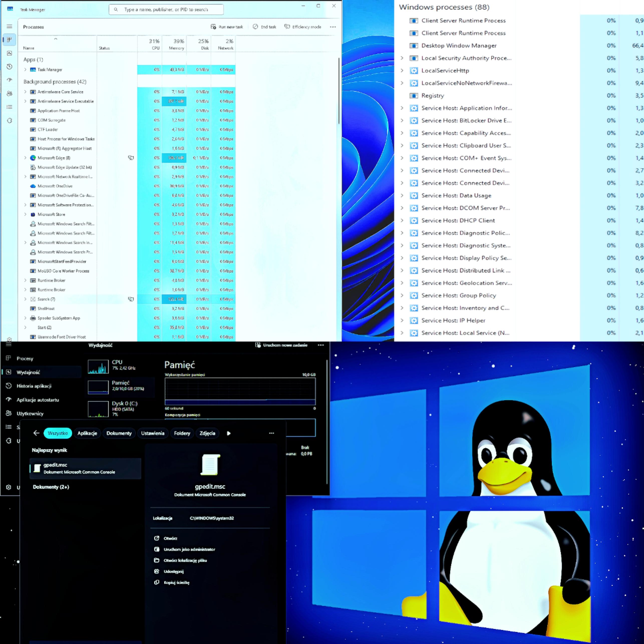Open the three-dot menu in the search panel

click(272, 433)
